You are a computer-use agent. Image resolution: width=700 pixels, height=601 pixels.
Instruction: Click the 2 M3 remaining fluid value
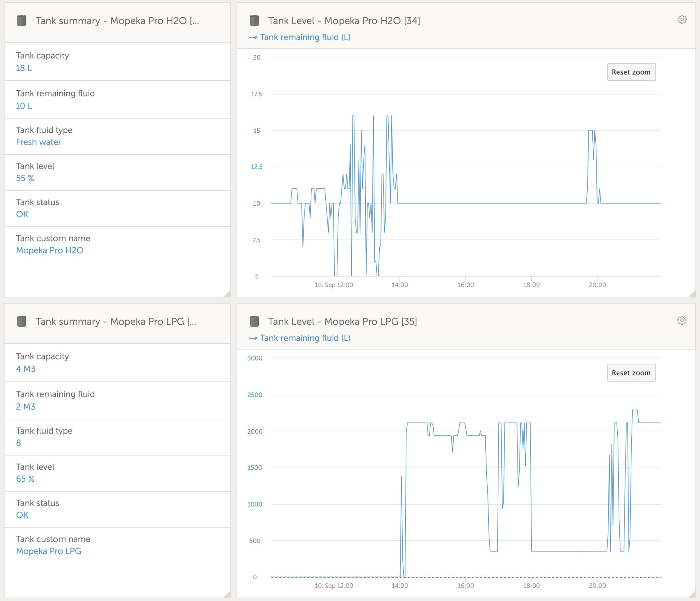(x=25, y=407)
